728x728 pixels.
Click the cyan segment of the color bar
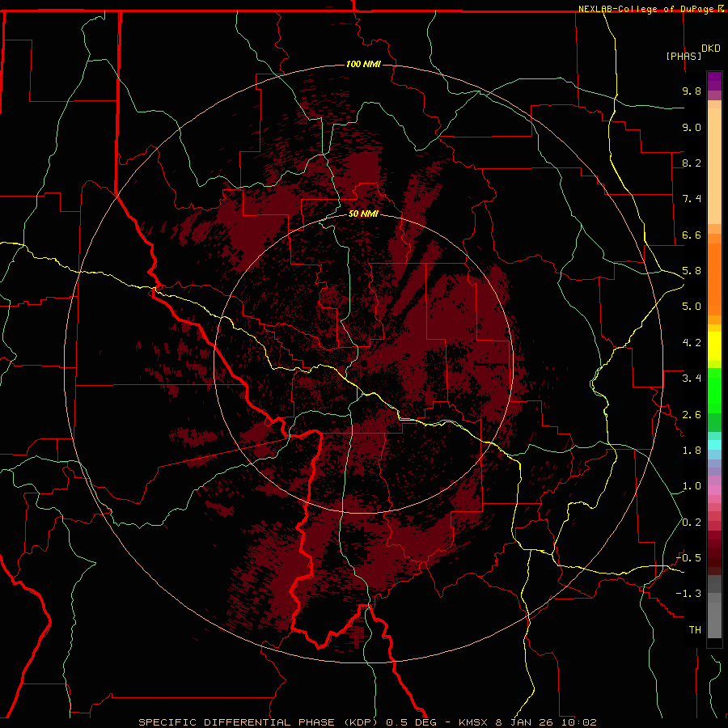point(714,444)
